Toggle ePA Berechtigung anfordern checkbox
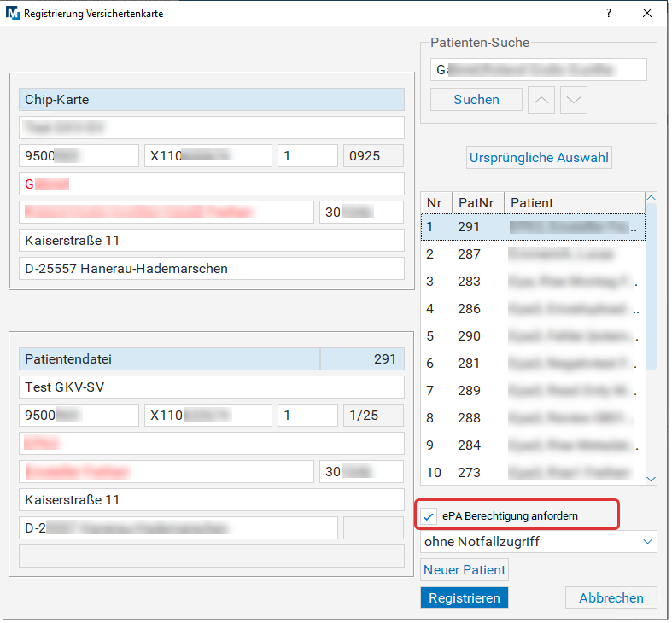The width and height of the screenshot is (672, 623). [x=429, y=515]
